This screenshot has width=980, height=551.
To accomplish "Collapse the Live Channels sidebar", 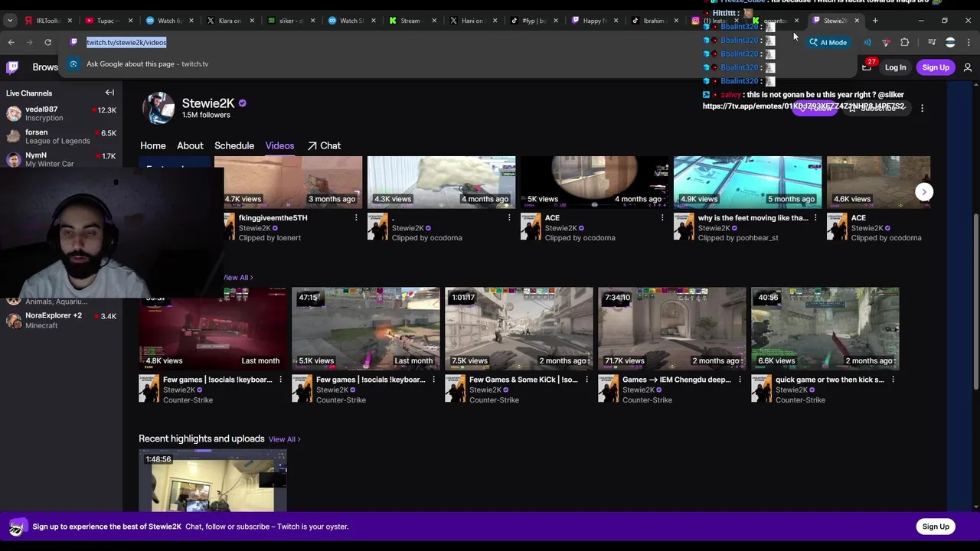I will point(109,93).
